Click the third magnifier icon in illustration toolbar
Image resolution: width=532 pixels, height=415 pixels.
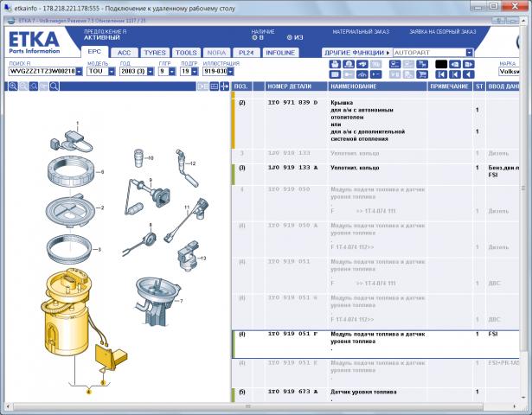33,86
